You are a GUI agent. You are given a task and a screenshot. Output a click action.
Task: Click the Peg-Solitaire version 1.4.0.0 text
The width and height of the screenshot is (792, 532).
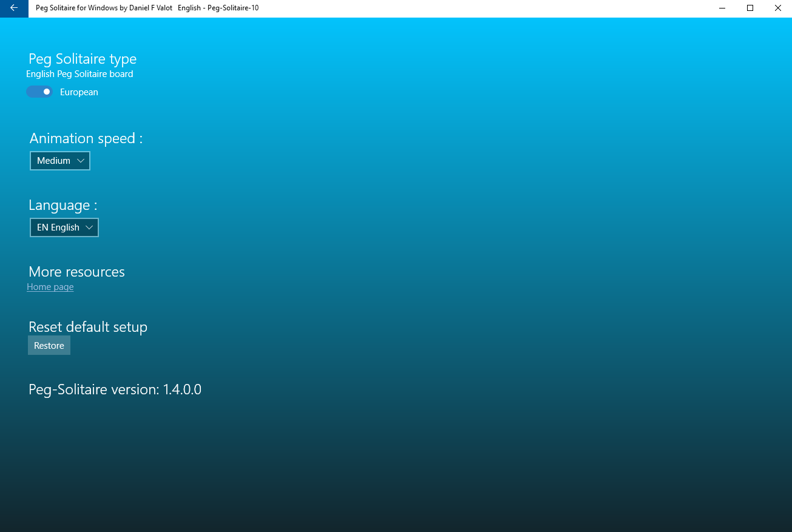[x=115, y=389]
